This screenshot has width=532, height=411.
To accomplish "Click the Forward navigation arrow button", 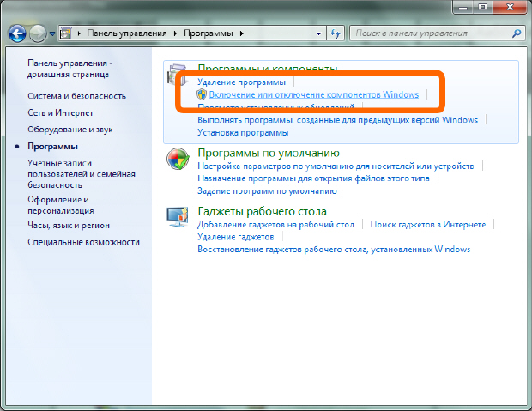I will point(37,33).
